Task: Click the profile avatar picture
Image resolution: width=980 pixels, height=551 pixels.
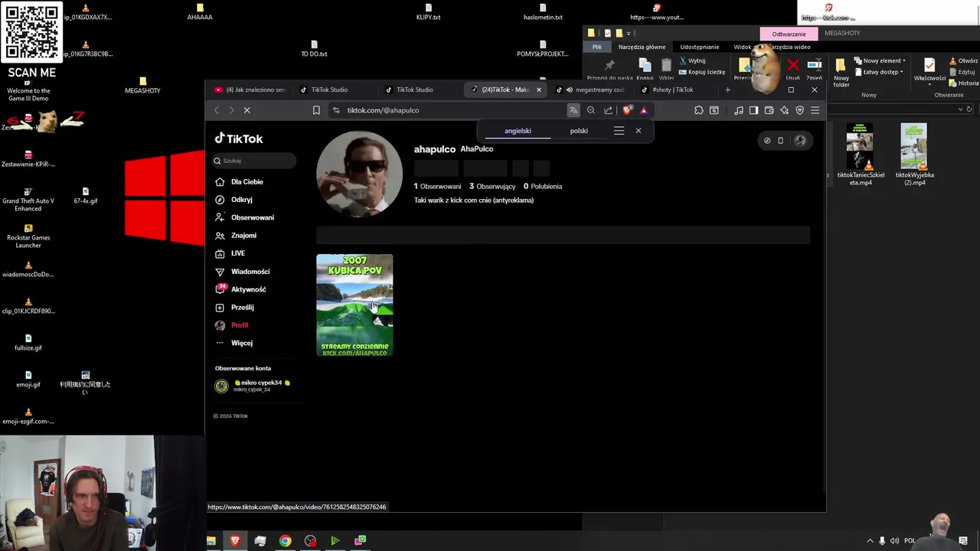Action: [x=359, y=174]
